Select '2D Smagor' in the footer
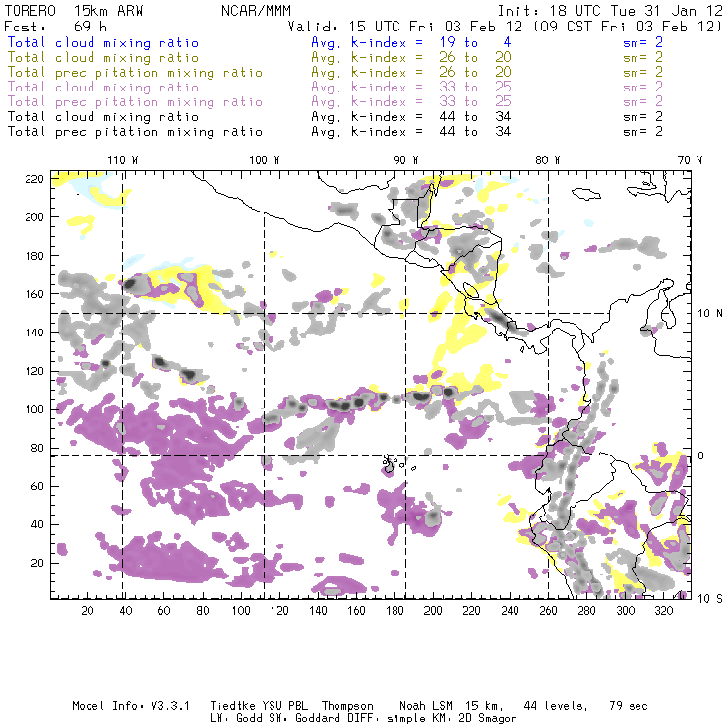 (x=488, y=719)
